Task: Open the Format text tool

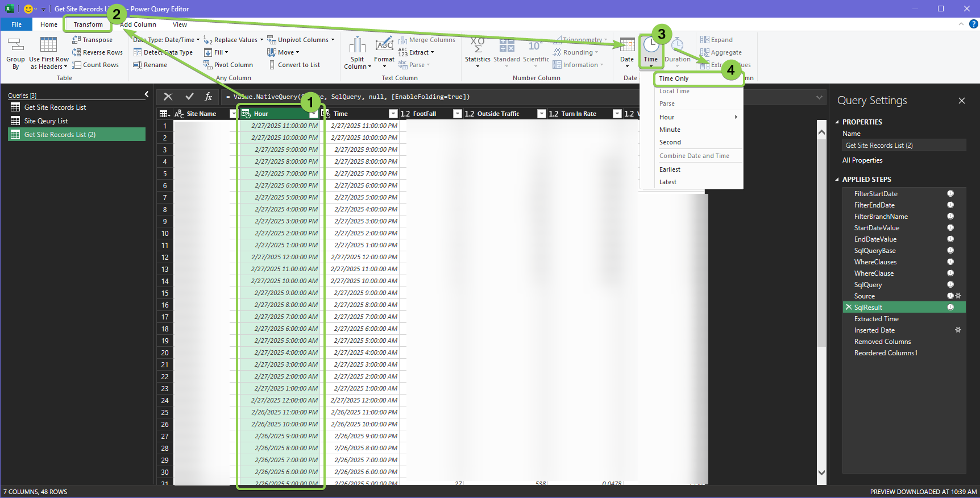Action: coord(384,52)
